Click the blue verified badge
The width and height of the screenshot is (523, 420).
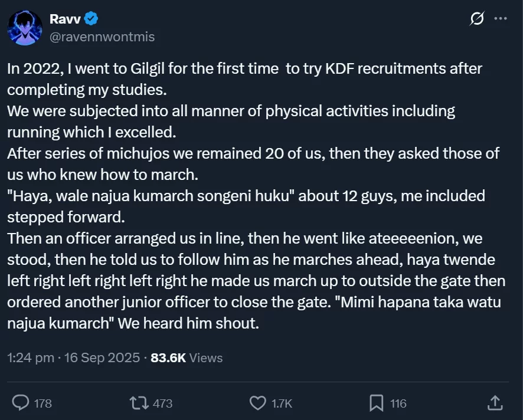(x=90, y=19)
